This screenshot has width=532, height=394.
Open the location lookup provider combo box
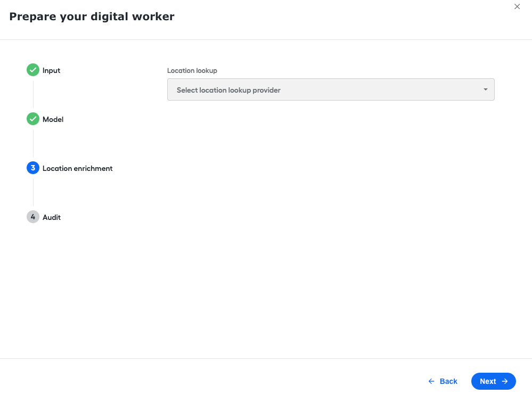331,89
